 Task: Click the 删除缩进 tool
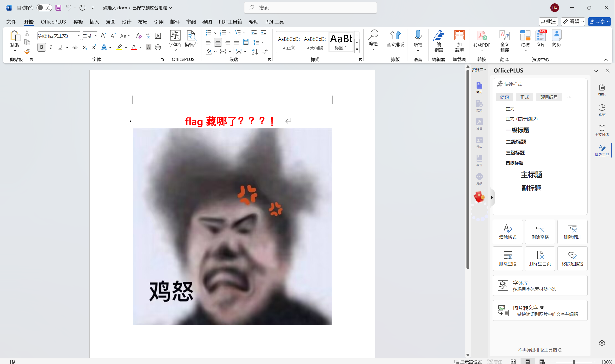tap(572, 232)
